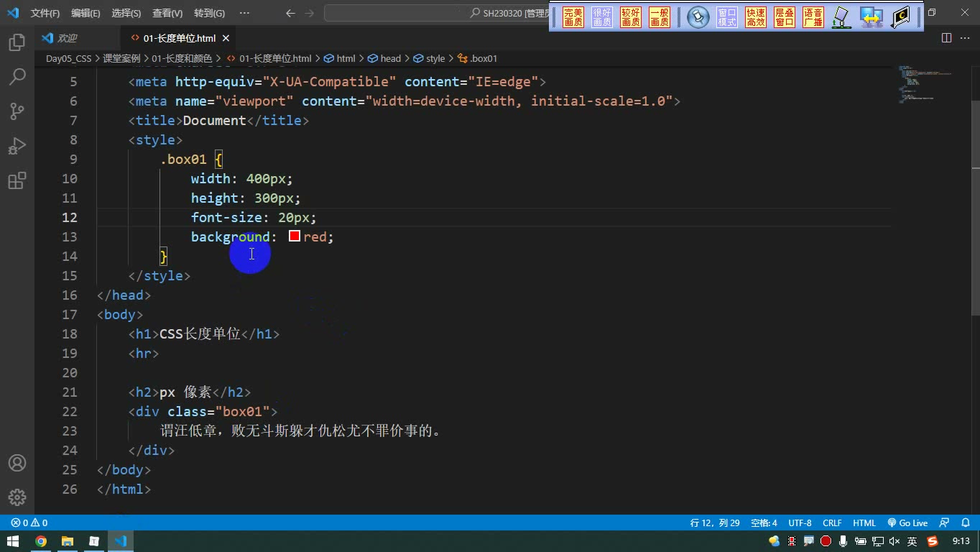This screenshot has height=552, width=980.
Task: Click the red color swatch on line 13
Action: pyautogui.click(x=295, y=236)
